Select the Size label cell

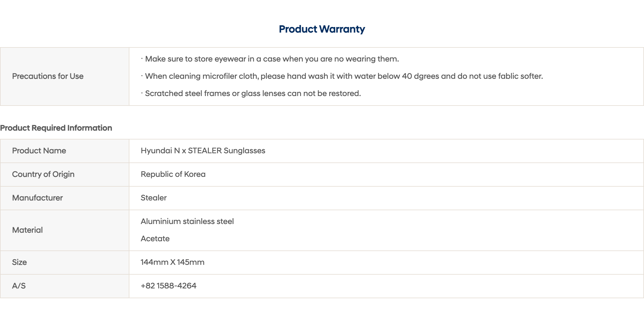click(65, 263)
